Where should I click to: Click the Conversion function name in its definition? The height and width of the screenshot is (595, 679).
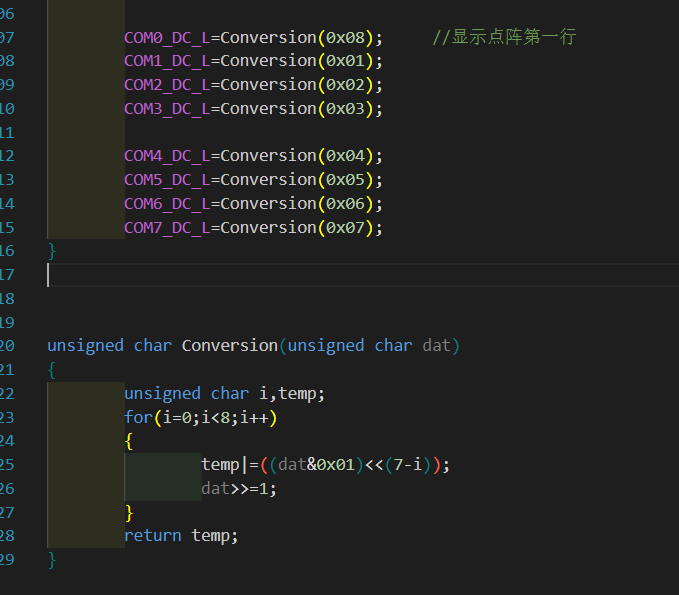pyautogui.click(x=229, y=345)
